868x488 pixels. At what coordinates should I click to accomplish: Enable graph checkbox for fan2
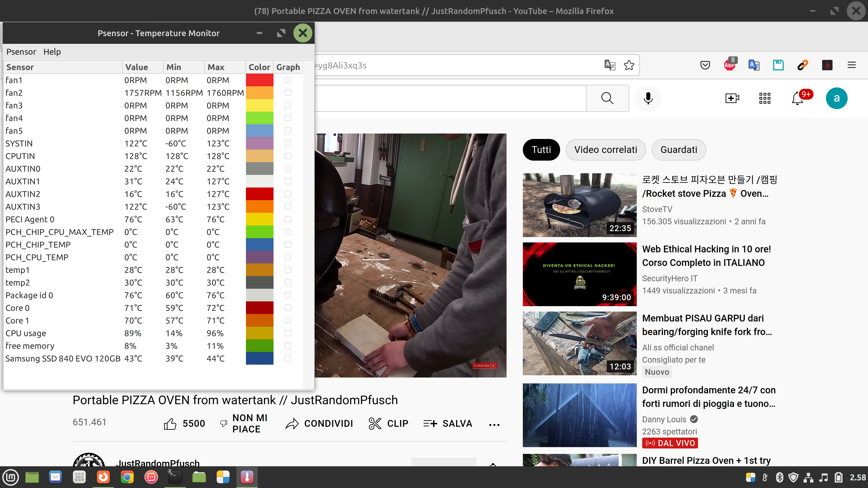click(x=288, y=93)
